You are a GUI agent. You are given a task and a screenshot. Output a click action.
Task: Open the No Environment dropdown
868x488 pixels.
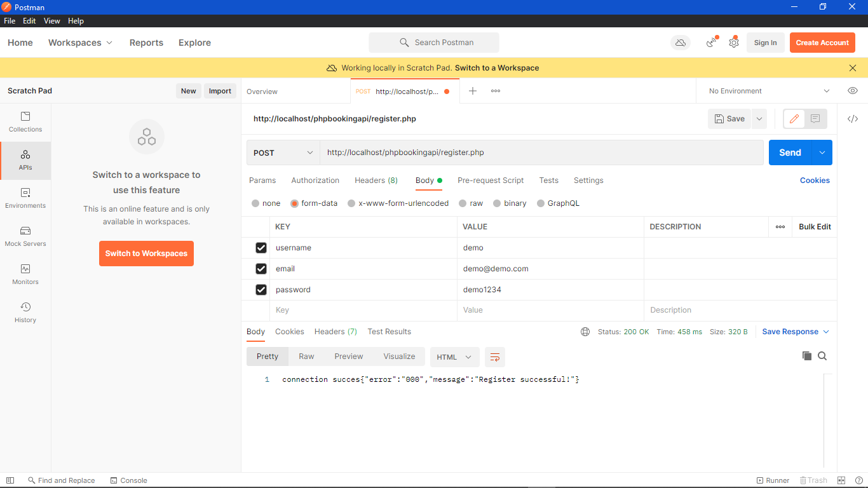[x=769, y=91]
